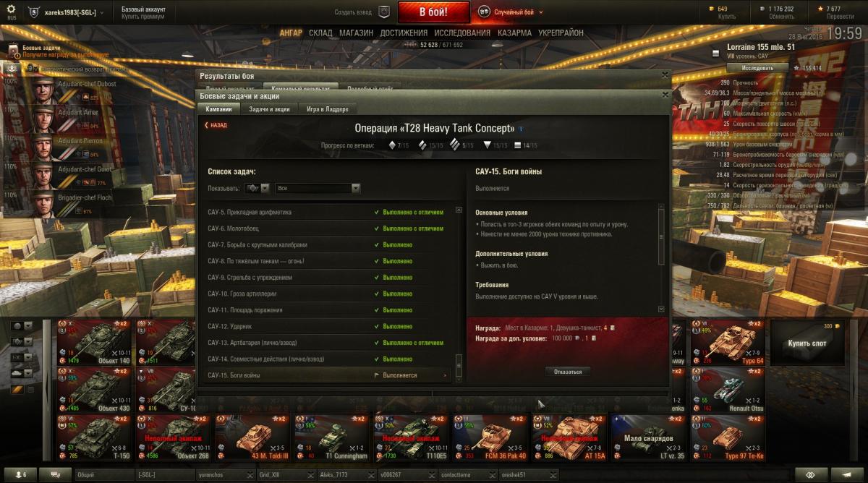Image resolution: width=868 pixels, height=483 pixels.
Task: Click the Отказаться button
Action: (x=568, y=372)
